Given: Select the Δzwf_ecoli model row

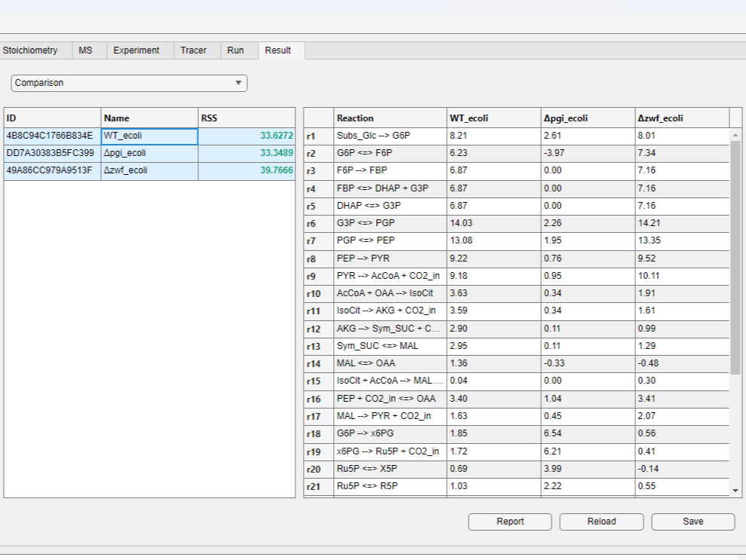Looking at the screenshot, I should [x=148, y=170].
